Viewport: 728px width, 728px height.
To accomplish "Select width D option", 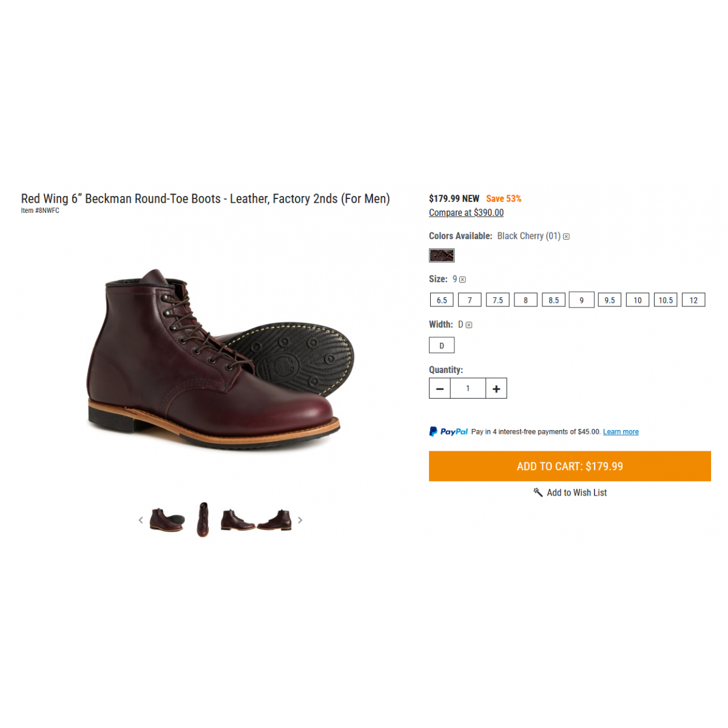I will 442,346.
